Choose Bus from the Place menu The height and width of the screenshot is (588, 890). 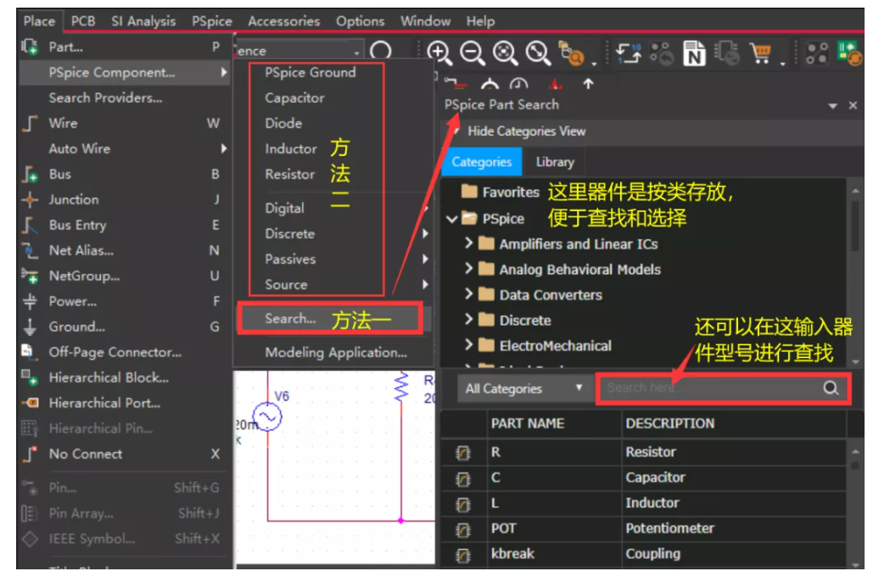coord(123,174)
